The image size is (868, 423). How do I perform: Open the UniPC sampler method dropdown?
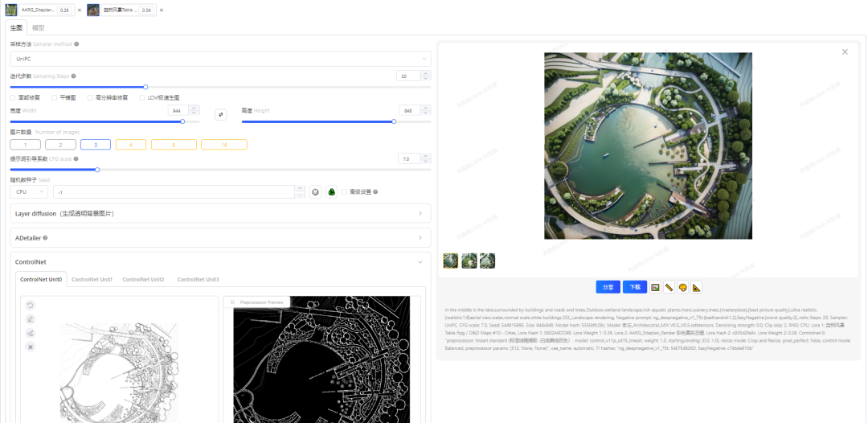click(220, 59)
